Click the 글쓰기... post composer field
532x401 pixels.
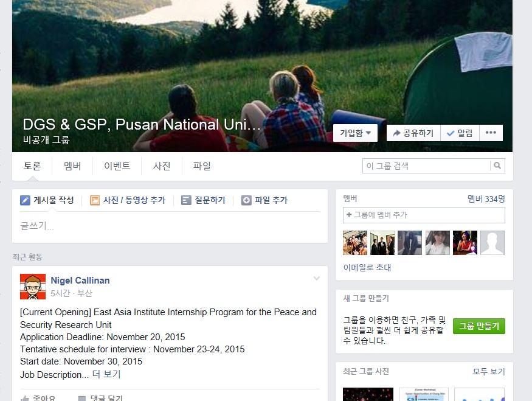(x=170, y=226)
